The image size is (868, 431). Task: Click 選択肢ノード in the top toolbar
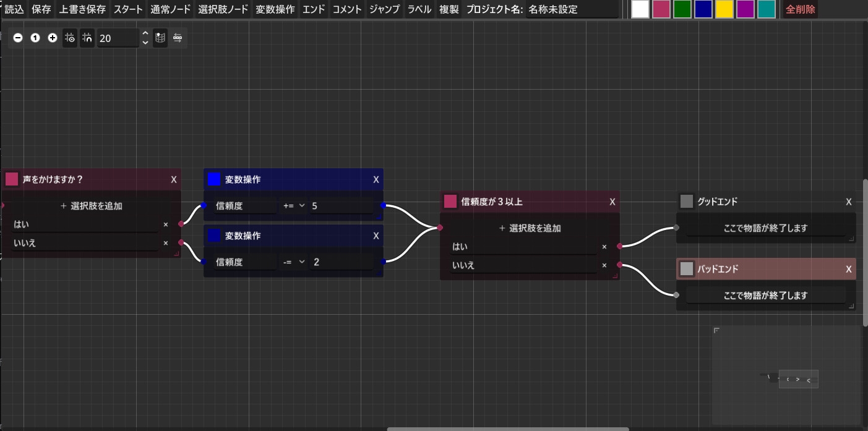coord(223,9)
